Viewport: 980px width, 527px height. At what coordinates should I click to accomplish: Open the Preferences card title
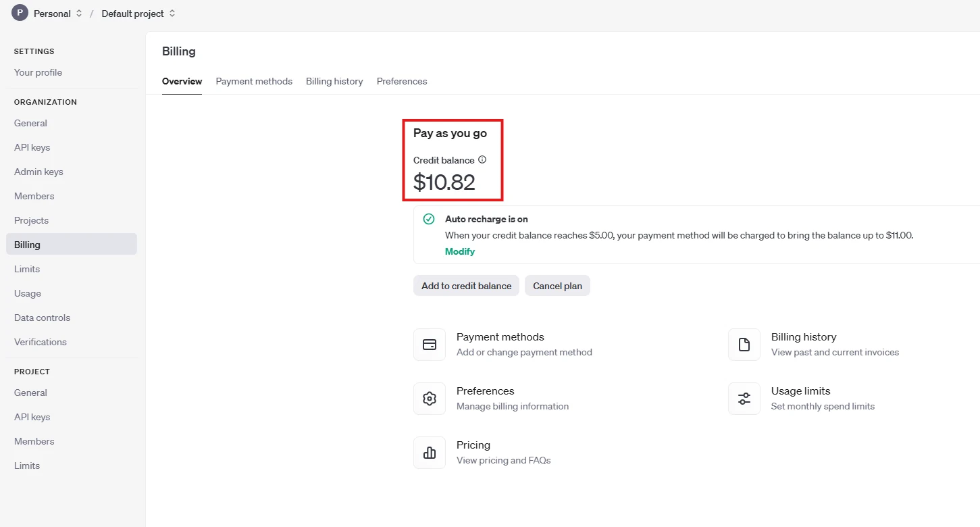485,391
